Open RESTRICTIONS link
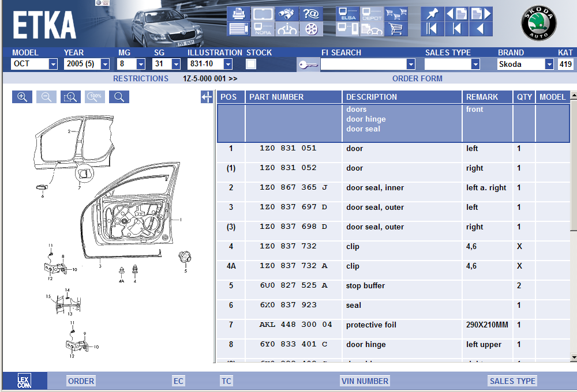Screen dimensions: 577x392 point(141,78)
